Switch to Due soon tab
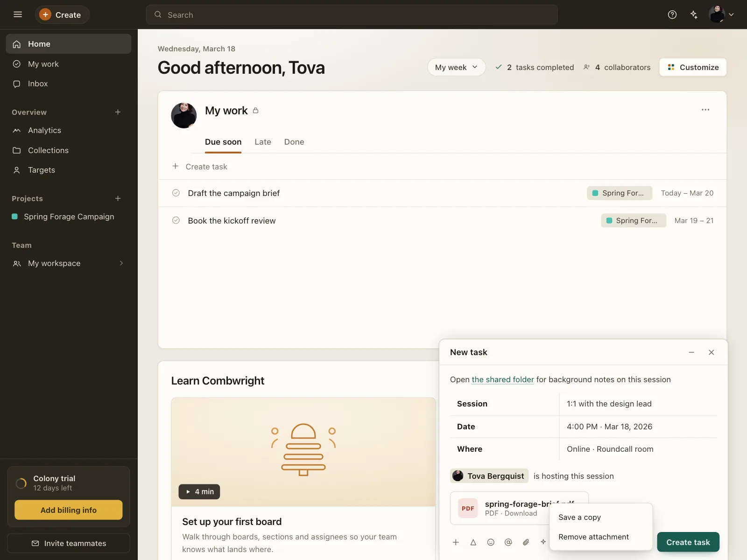 click(x=223, y=142)
